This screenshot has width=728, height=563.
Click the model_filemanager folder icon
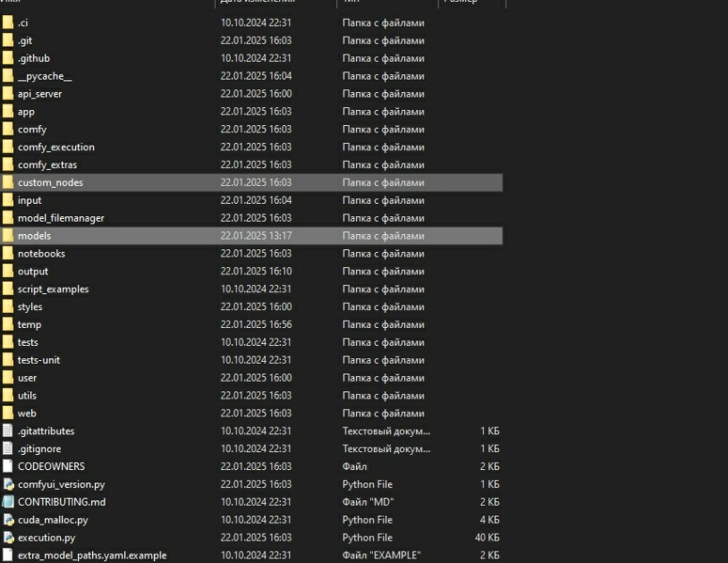[7, 217]
